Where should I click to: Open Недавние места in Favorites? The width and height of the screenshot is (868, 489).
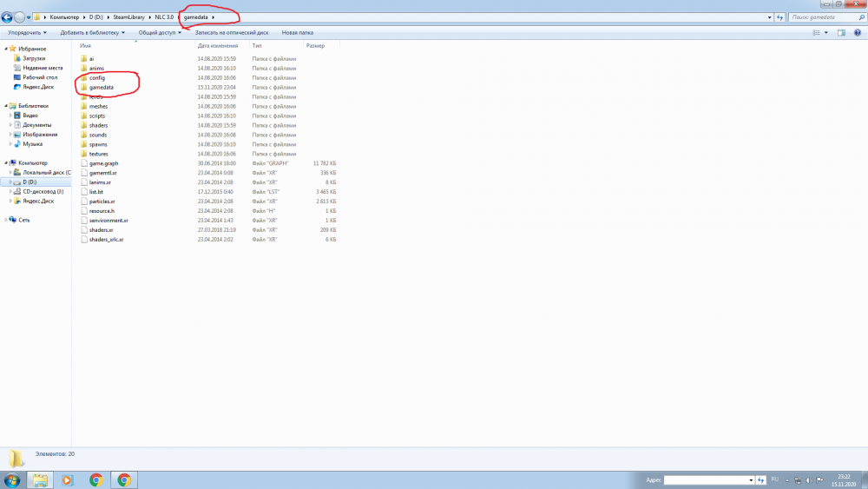43,68
